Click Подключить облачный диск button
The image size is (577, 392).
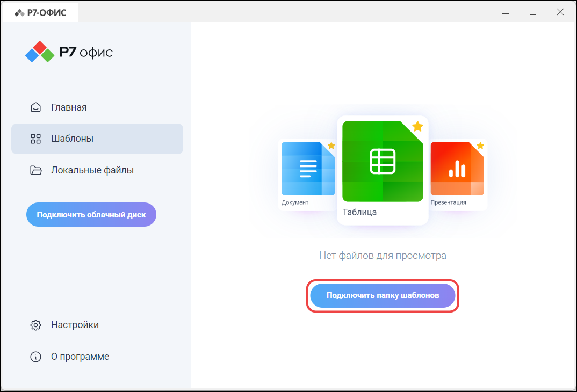[x=91, y=214]
